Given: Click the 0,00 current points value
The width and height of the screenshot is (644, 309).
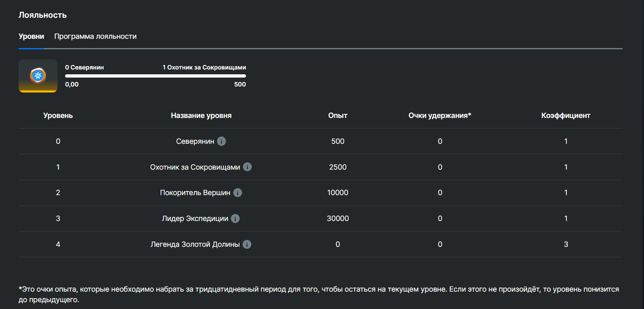Looking at the screenshot, I should click(x=72, y=84).
